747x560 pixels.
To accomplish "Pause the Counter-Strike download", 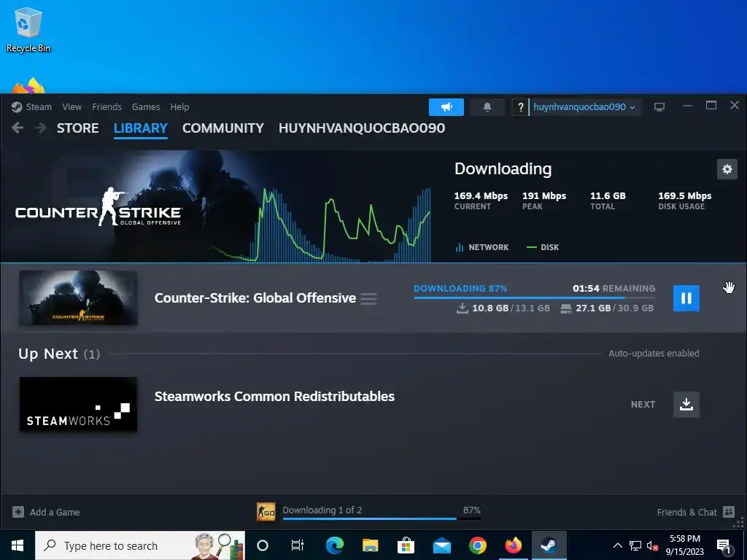I will point(686,298).
